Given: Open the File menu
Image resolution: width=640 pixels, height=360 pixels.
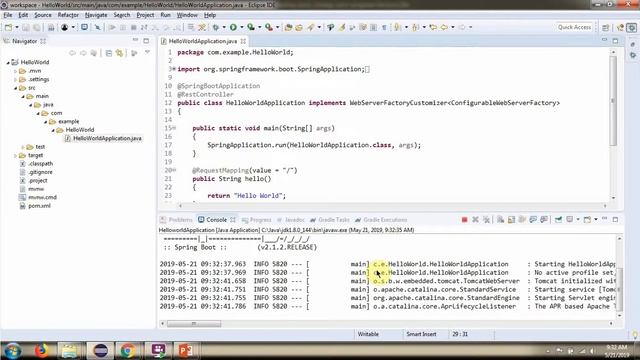Looking at the screenshot, I should (x=8, y=15).
